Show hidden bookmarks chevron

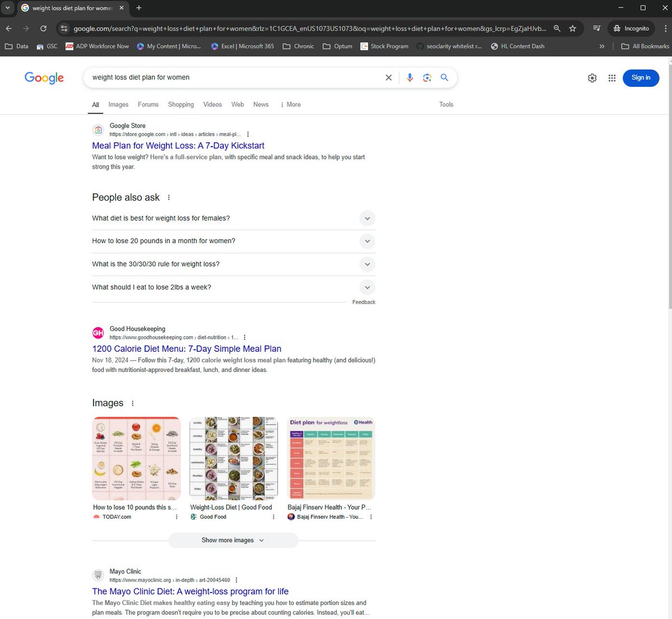(x=602, y=46)
